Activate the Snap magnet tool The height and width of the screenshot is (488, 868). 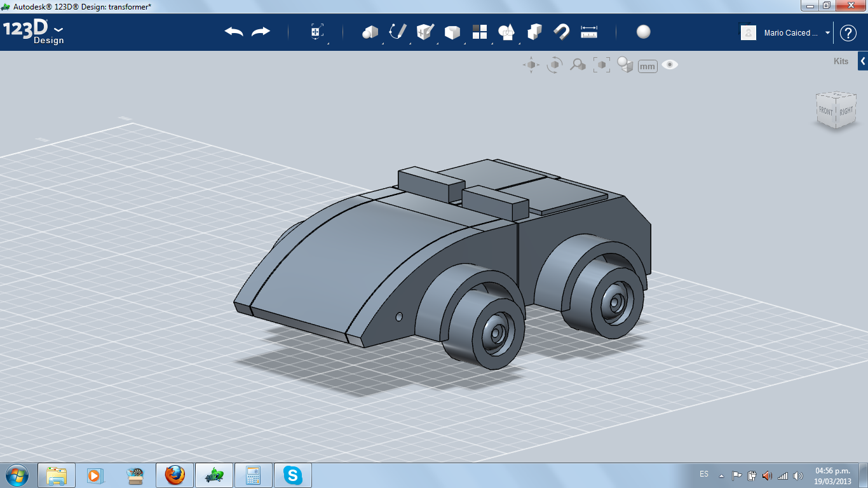(x=562, y=32)
